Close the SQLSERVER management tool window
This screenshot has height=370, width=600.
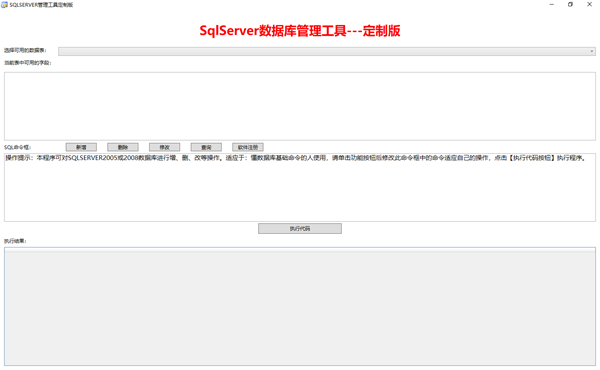(589, 5)
